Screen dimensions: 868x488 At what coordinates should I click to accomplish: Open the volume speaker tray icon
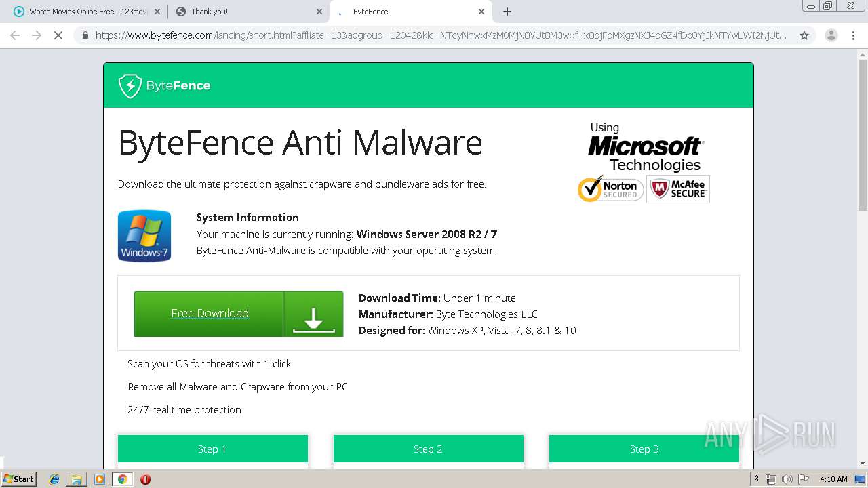[x=787, y=479]
